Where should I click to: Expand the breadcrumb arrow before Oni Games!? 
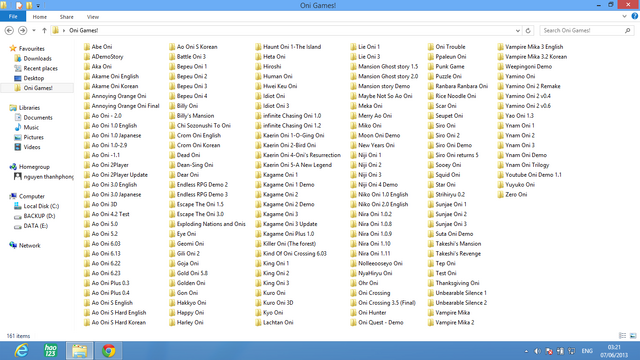(x=64, y=31)
